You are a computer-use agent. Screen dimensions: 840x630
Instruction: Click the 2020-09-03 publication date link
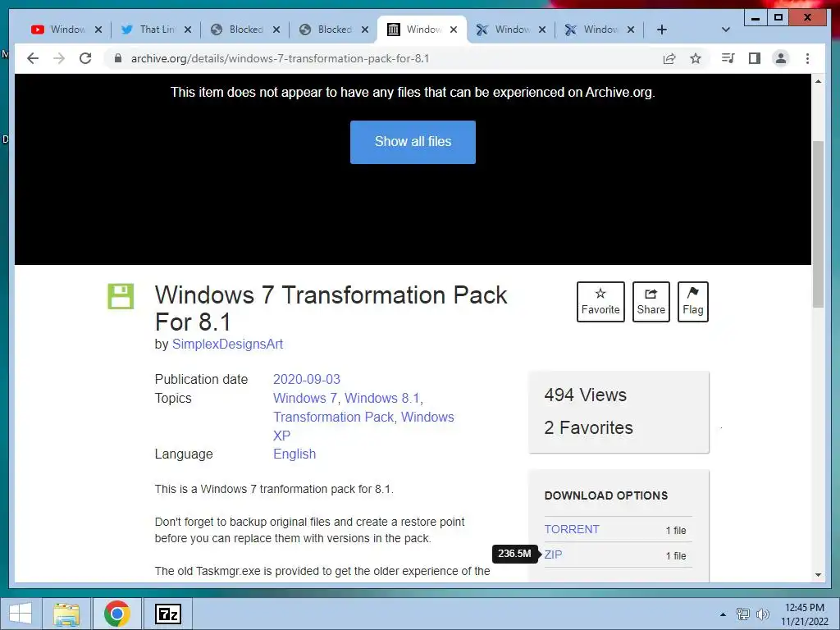(307, 379)
